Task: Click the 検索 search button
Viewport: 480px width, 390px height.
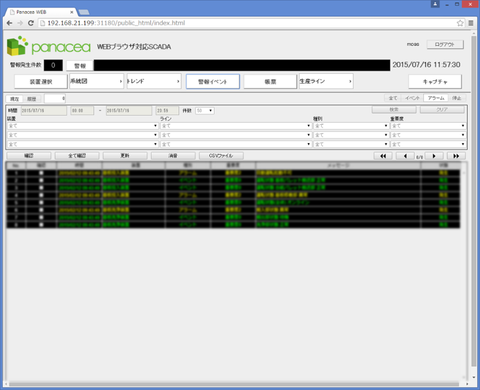Action: pyautogui.click(x=394, y=110)
